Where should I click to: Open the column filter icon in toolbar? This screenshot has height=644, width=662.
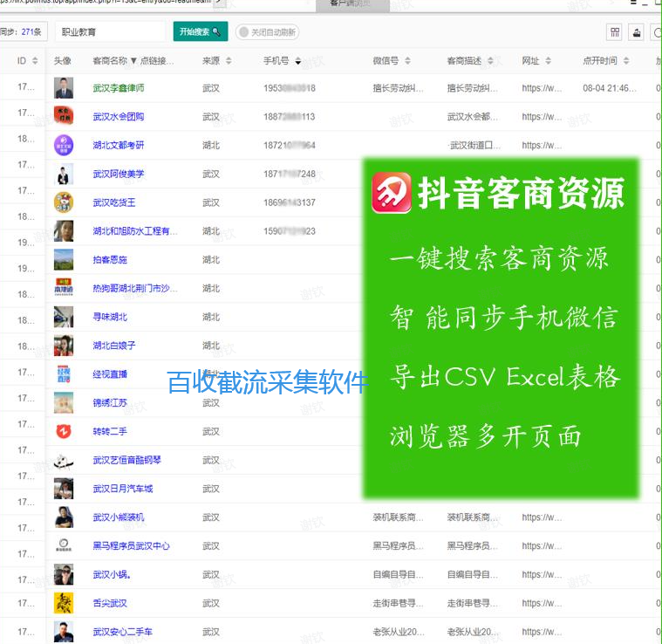(x=615, y=32)
